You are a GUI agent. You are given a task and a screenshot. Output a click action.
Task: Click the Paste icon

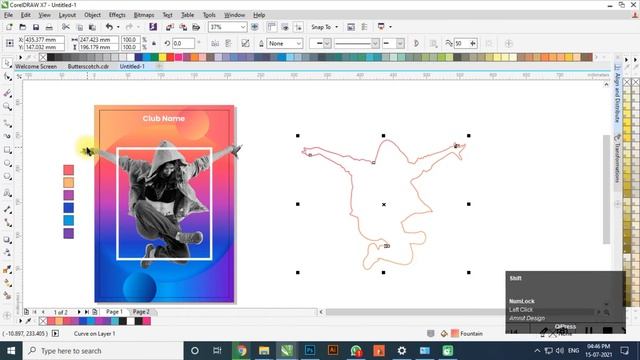coord(93,27)
